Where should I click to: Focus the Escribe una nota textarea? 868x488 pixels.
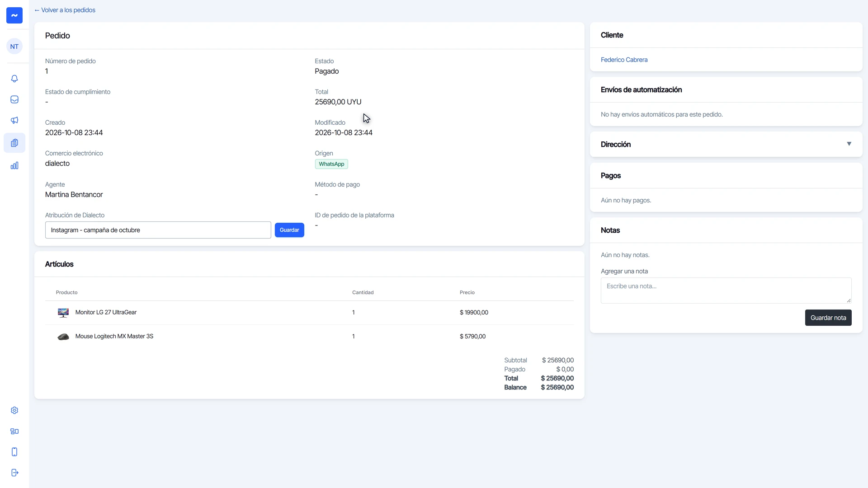click(x=726, y=291)
